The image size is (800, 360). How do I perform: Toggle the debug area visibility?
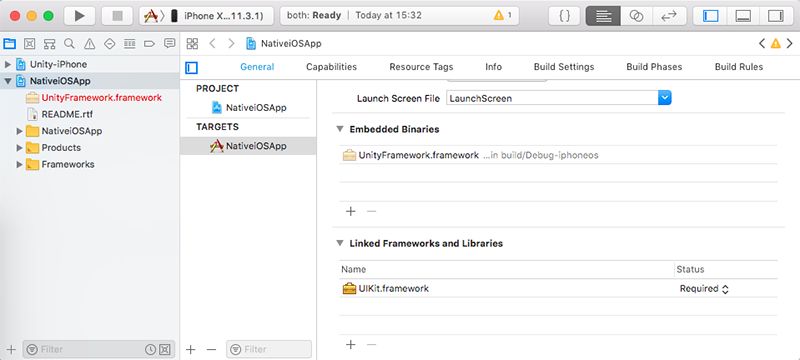click(743, 16)
